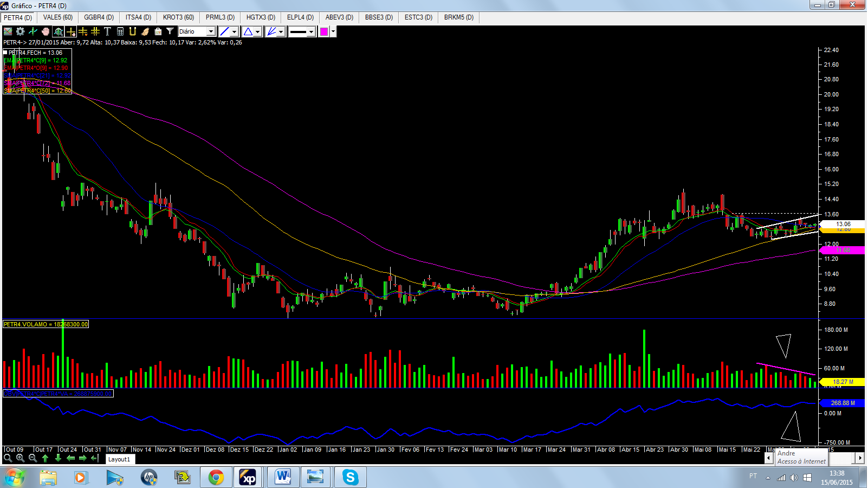Click the magnifier reset zoom icon
The image size is (868, 488).
(x=8, y=458)
